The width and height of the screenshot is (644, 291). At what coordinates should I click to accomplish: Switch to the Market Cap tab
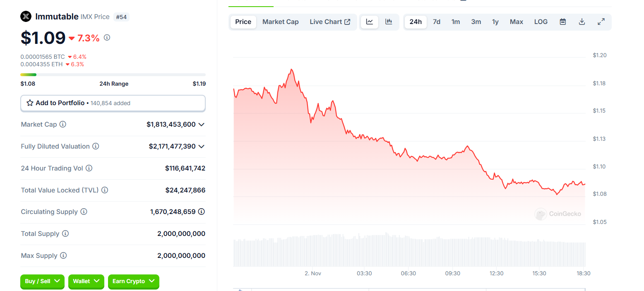tap(280, 22)
